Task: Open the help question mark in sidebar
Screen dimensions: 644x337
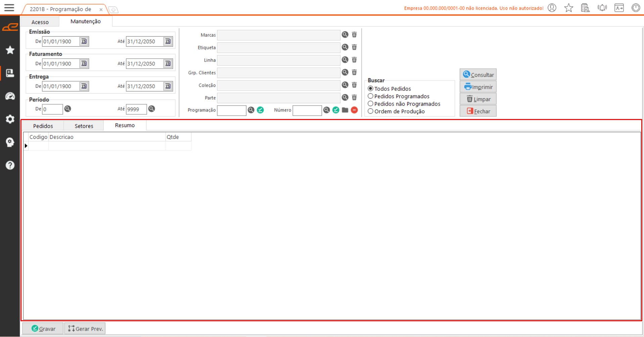Action: 10,165
